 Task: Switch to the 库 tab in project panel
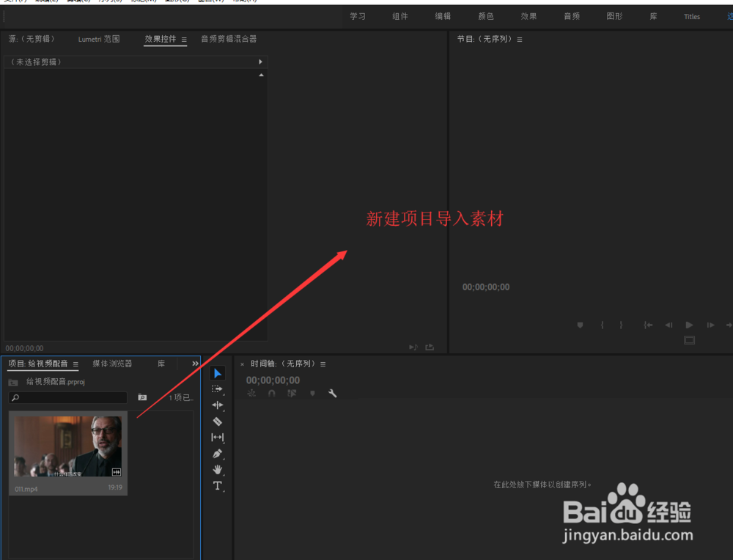pyautogui.click(x=161, y=364)
